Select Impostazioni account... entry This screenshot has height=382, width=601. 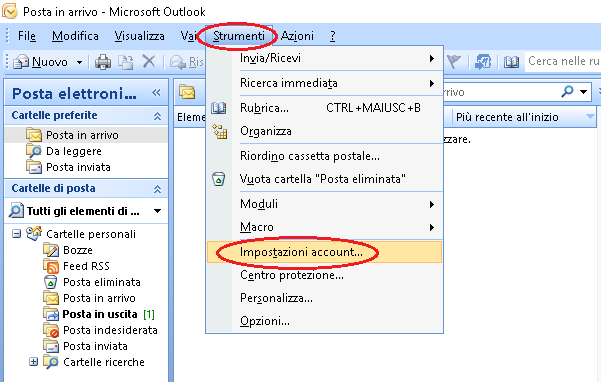point(324,252)
